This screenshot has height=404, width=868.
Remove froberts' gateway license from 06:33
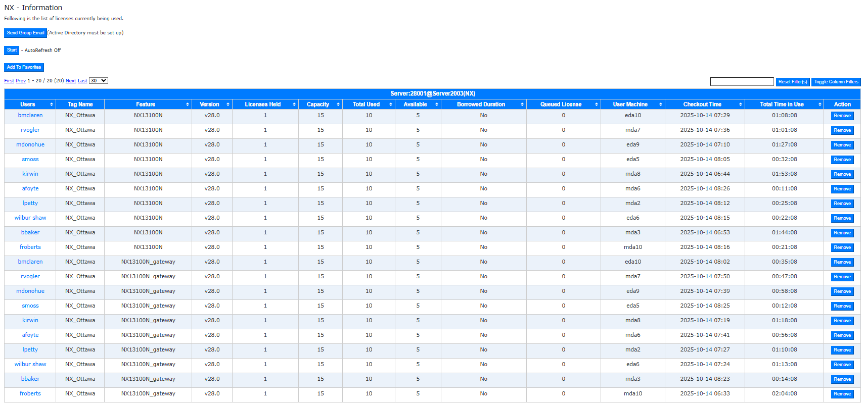point(842,394)
